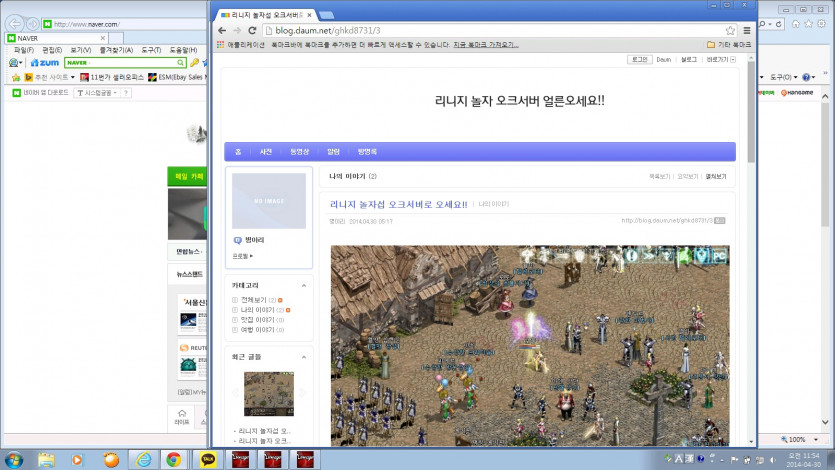This screenshot has width=835, height=470.
Task: Expand the 바로가기 dropdown at top
Action: coord(720,60)
